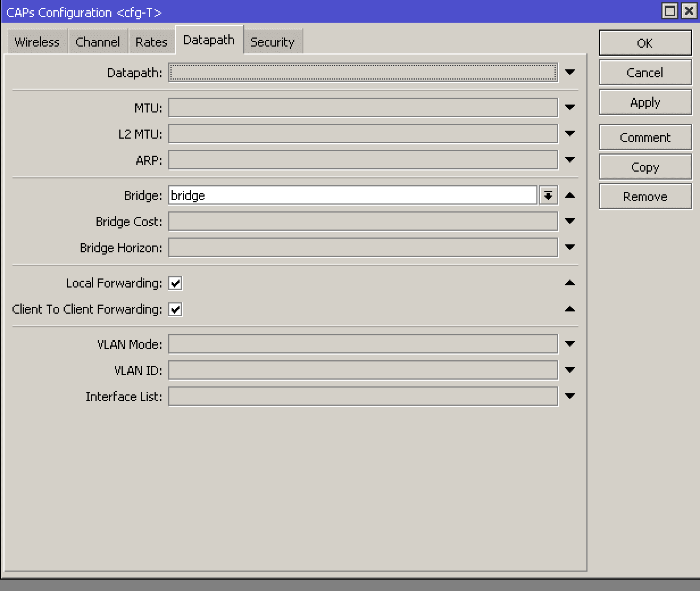Click the disabled L2 MTU input field
Viewport: 700px width, 591px height.
tap(363, 134)
